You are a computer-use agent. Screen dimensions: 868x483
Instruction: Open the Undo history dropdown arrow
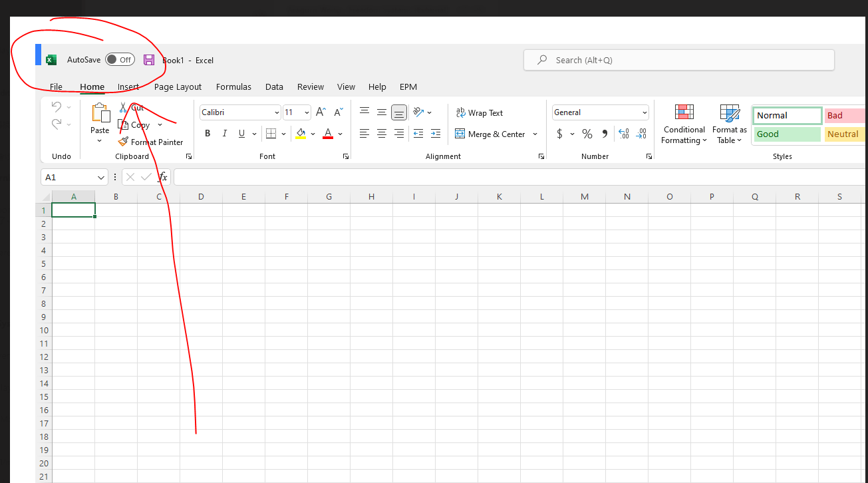point(69,107)
